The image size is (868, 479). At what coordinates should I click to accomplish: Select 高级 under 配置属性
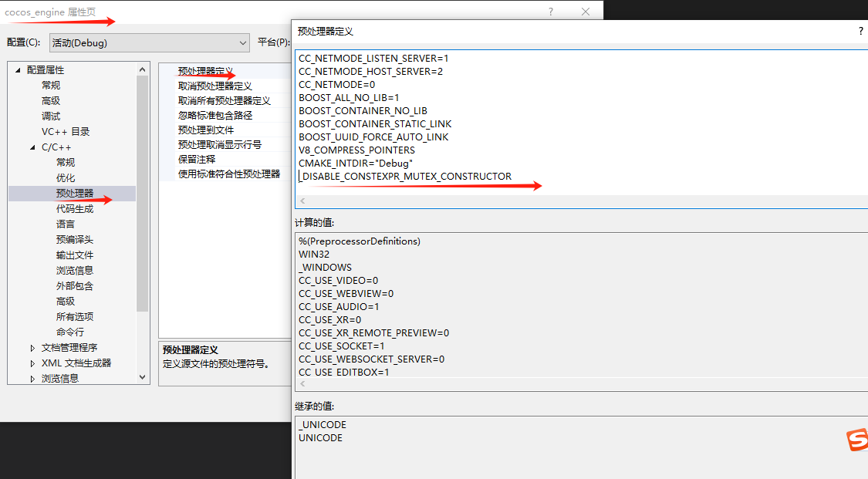coord(51,101)
